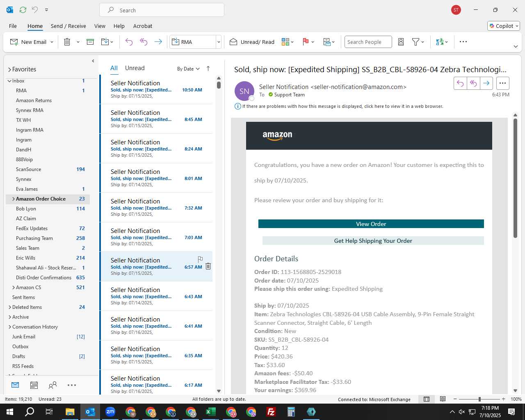Click Forward arrow in the ribbon
The width and height of the screenshot is (525, 420).
point(158,42)
